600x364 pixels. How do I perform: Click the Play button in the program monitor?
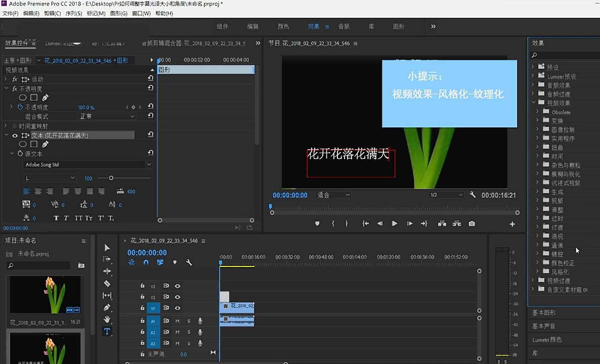394,223
